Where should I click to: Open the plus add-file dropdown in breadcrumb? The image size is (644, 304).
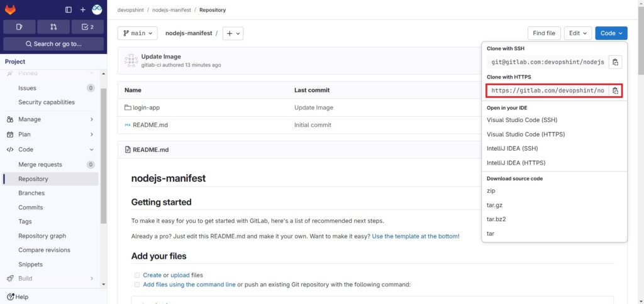[233, 33]
